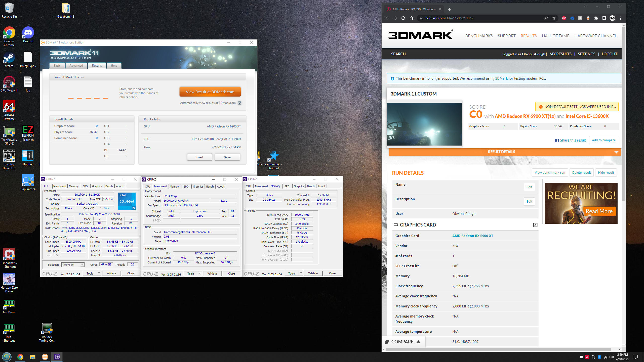The height and width of the screenshot is (362, 644).
Task: Open SPD tab in the first CPU-Z window
Action: coord(85,186)
